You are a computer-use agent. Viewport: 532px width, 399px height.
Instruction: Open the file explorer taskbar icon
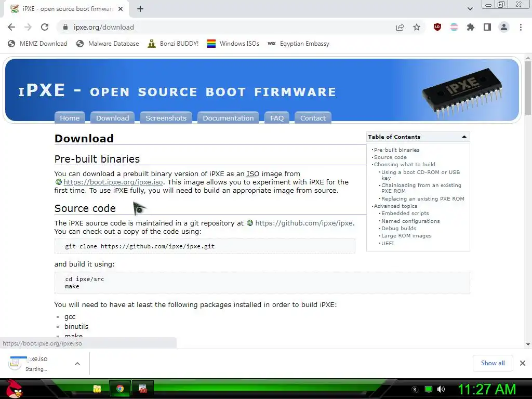(x=97, y=389)
